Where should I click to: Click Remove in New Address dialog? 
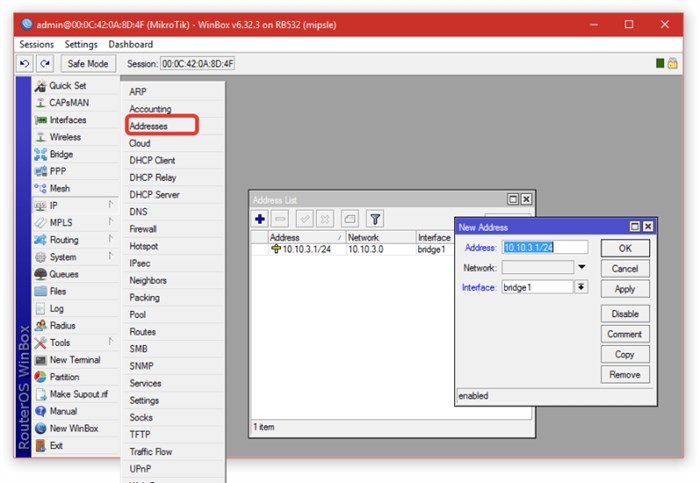[x=625, y=375]
